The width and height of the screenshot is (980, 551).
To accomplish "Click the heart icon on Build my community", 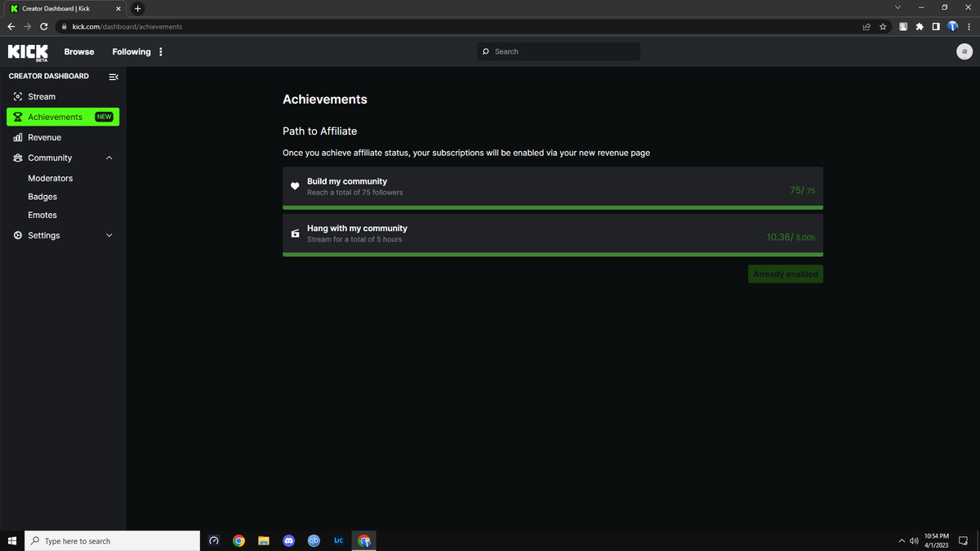I will (x=295, y=186).
